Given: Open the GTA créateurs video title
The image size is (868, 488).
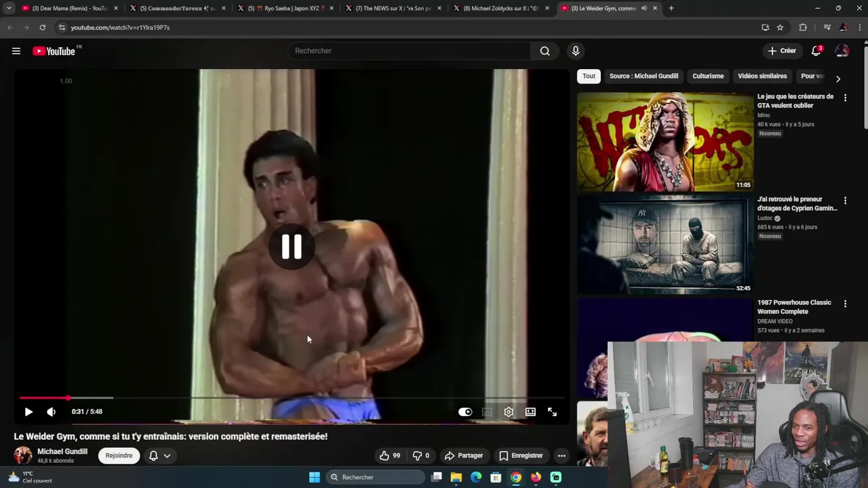Looking at the screenshot, I should tap(795, 101).
